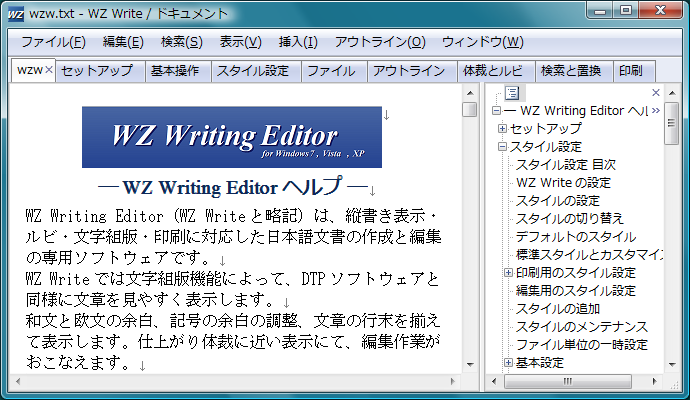Open the 表示(V) menu
The height and width of the screenshot is (400, 690).
(x=240, y=42)
